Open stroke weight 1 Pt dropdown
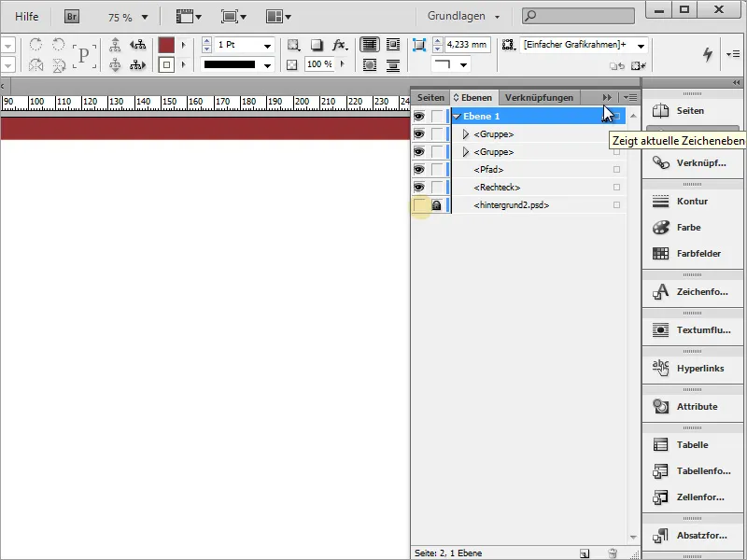Screen dimensions: 747x560 click(x=267, y=46)
